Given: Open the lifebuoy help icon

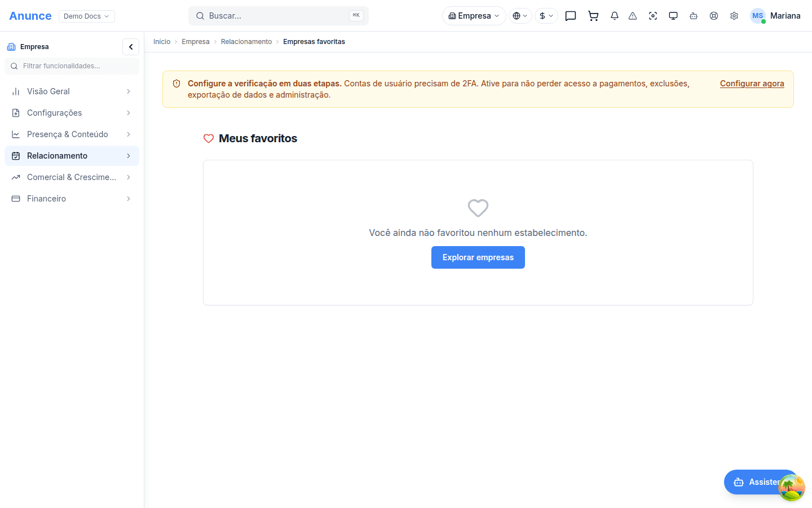Looking at the screenshot, I should tap(714, 16).
